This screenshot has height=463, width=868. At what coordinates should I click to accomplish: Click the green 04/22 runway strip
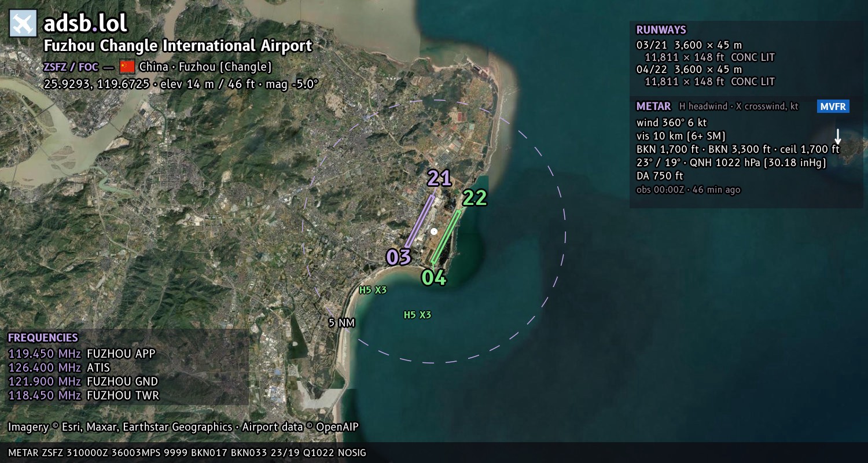(x=446, y=237)
